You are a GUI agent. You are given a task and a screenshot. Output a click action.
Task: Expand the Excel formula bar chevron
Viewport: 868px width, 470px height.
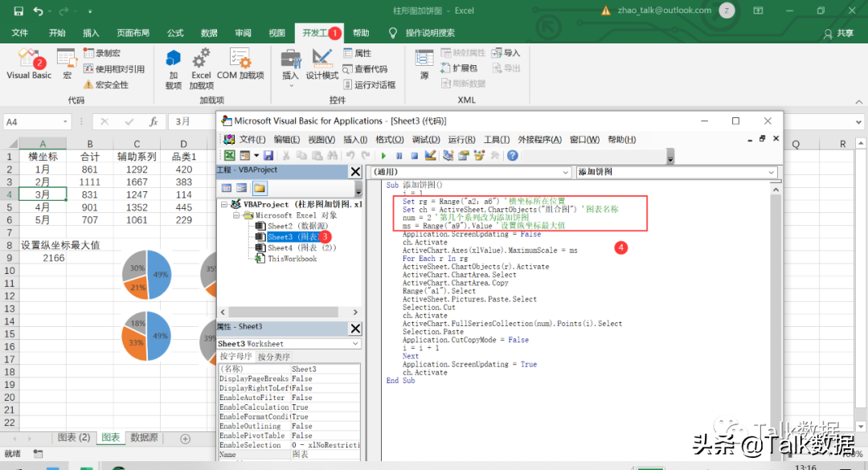pos(858,122)
